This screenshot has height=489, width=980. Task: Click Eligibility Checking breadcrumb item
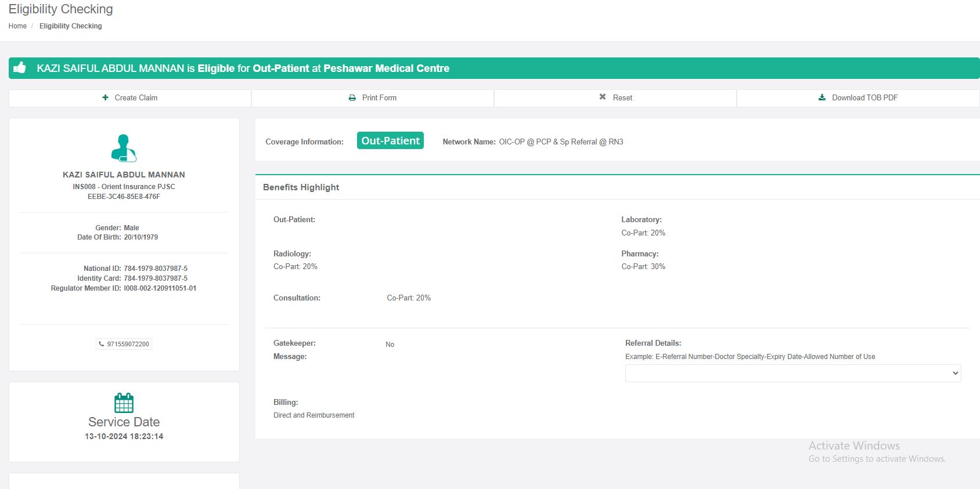tap(70, 26)
